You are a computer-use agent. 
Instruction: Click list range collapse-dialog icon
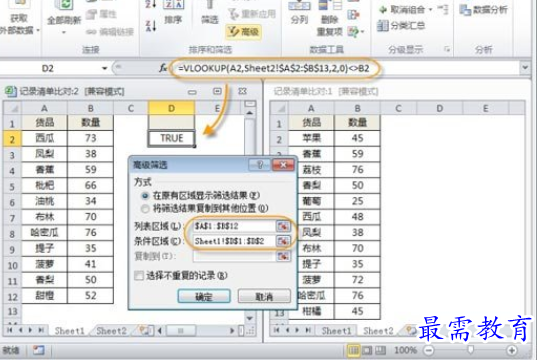[x=283, y=226]
